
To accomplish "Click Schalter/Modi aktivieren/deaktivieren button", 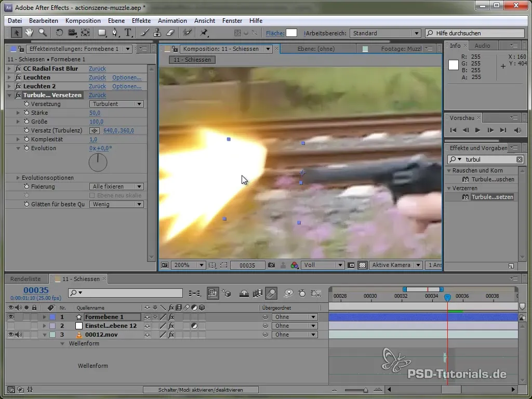I will click(x=201, y=390).
